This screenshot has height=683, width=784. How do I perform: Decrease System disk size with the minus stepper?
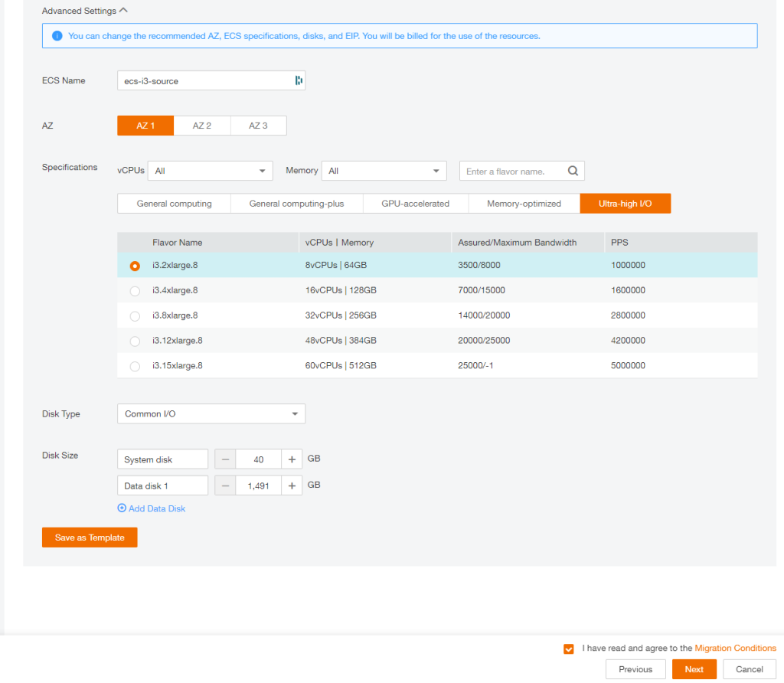coord(225,459)
